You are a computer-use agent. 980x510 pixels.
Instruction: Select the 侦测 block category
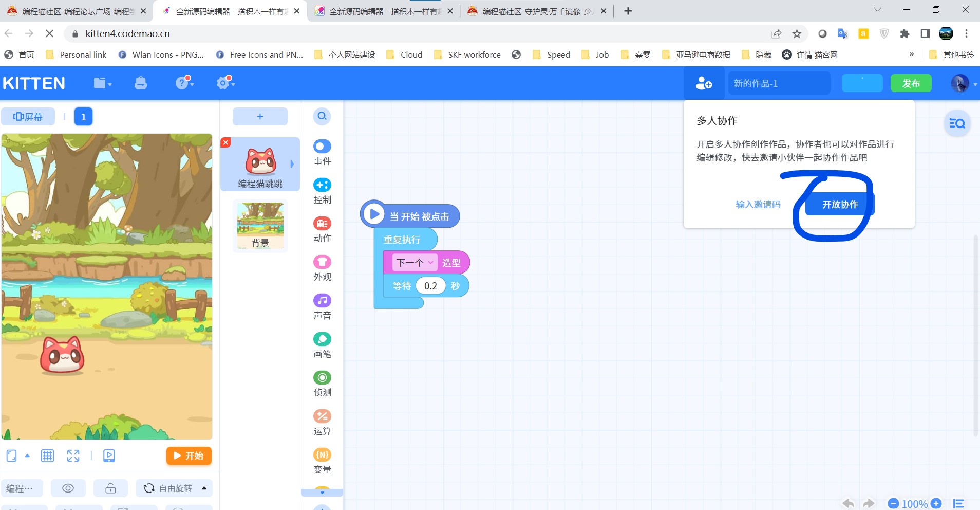pos(322,385)
